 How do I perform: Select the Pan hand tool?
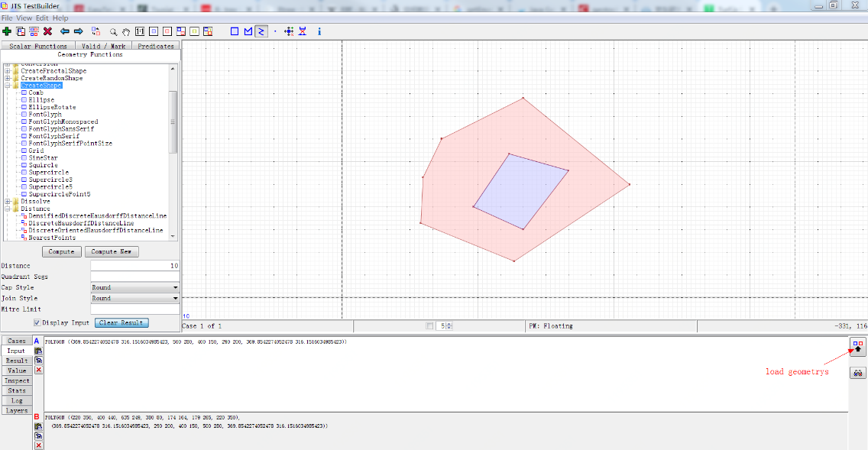click(125, 31)
